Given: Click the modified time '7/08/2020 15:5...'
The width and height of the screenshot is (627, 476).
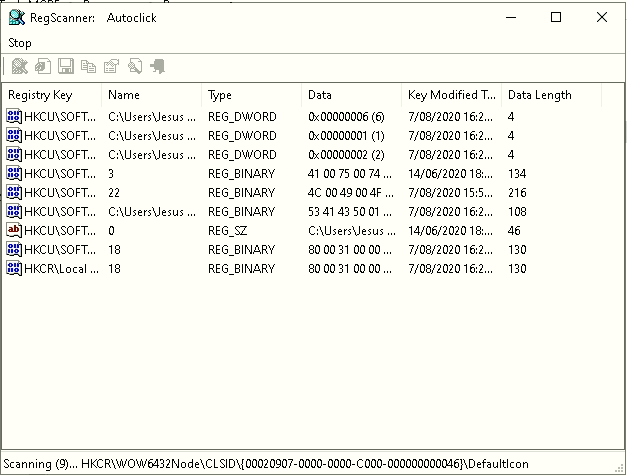Looking at the screenshot, I should (450, 193).
